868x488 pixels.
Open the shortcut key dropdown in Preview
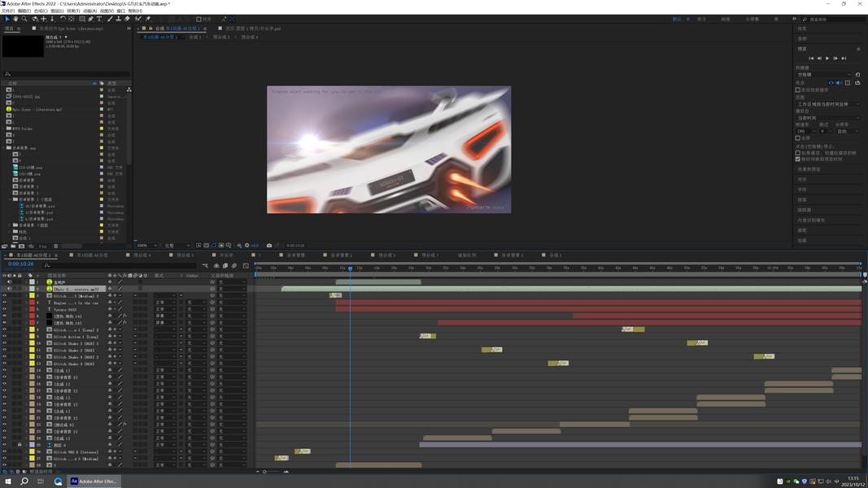[x=824, y=75]
